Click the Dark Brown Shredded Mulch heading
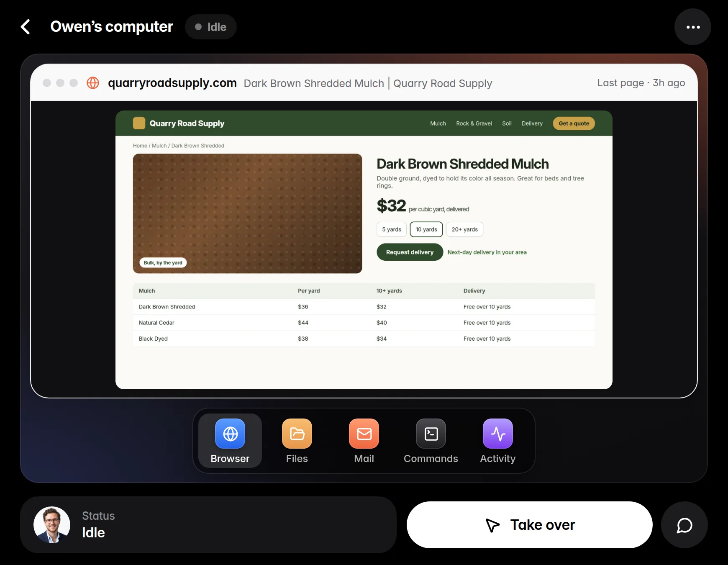The image size is (728, 565). (463, 164)
